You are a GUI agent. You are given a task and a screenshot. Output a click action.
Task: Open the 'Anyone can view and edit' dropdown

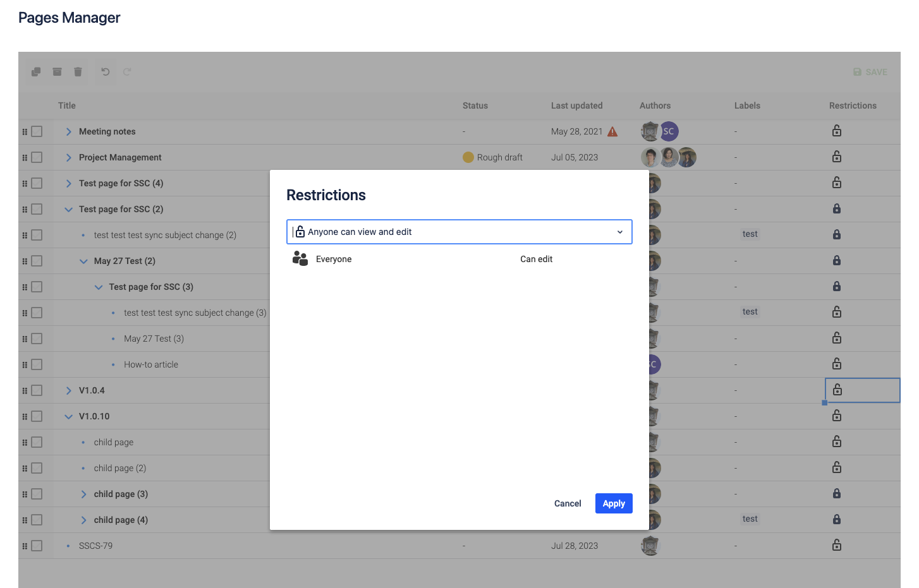point(459,232)
